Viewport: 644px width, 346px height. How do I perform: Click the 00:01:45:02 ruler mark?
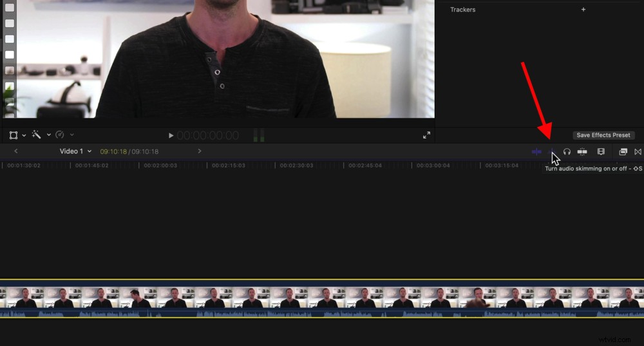(x=92, y=165)
